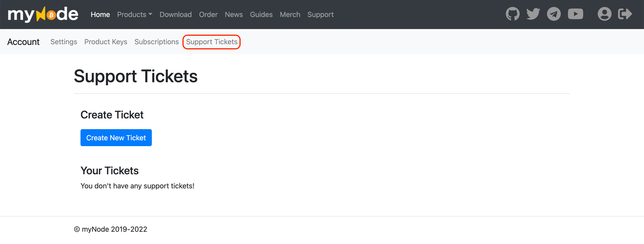Open the YouTube channel icon

tap(575, 14)
